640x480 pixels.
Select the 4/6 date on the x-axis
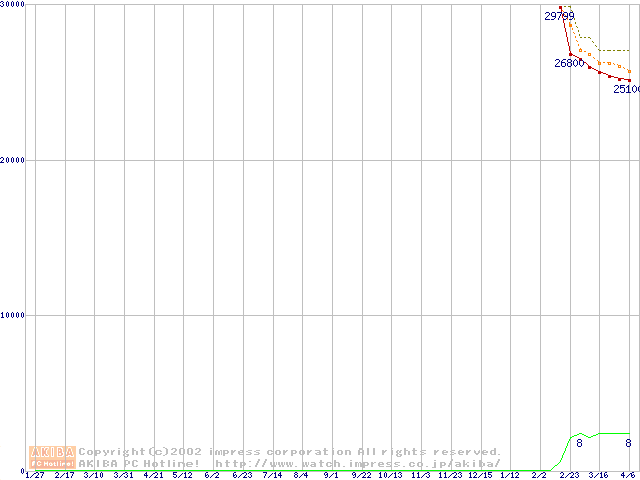pyautogui.click(x=628, y=475)
